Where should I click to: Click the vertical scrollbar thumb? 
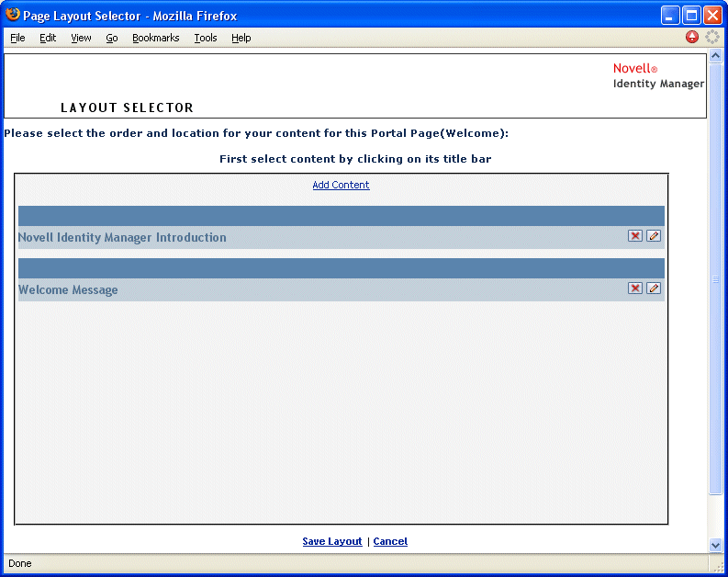coord(715,279)
